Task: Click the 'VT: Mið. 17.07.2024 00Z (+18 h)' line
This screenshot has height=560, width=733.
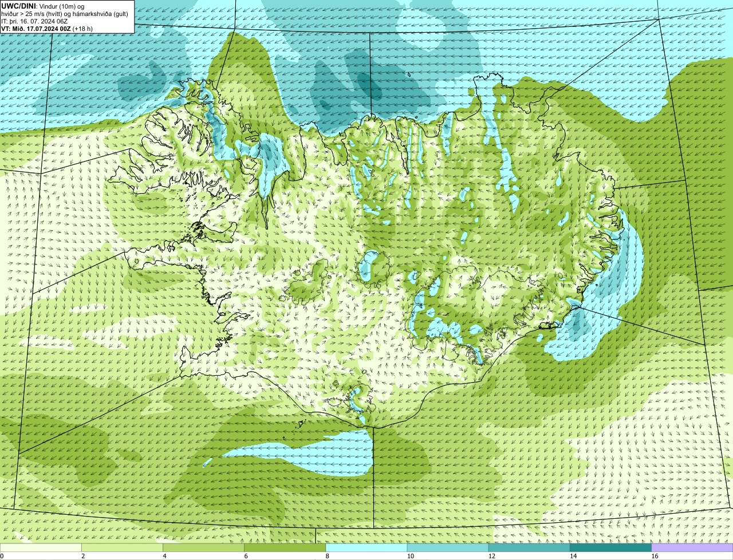Action: (x=47, y=28)
